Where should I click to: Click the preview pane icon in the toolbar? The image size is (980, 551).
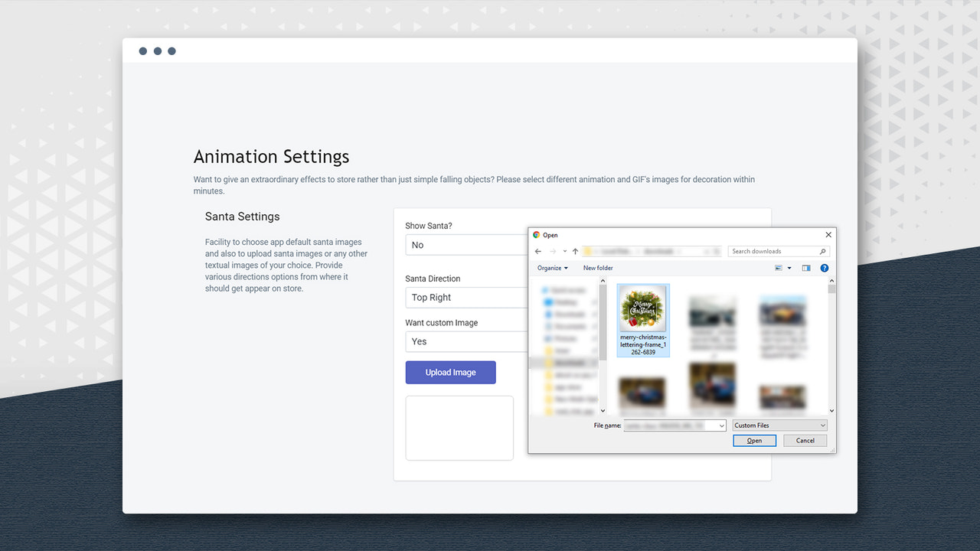[x=806, y=268]
